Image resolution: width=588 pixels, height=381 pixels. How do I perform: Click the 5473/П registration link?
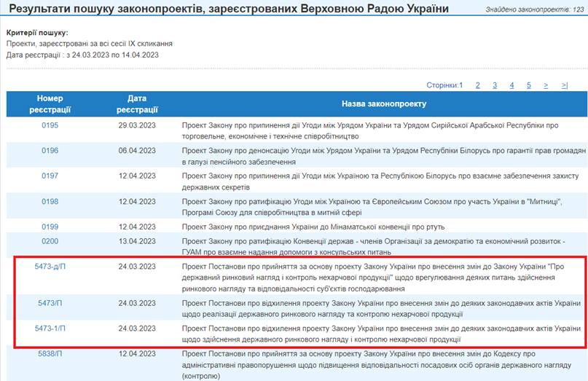click(x=50, y=302)
